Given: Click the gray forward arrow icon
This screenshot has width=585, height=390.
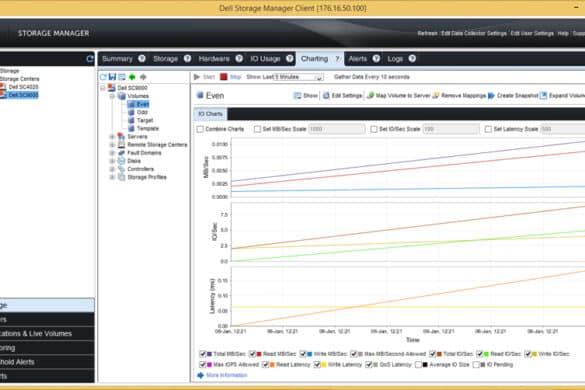Looking at the screenshot, I should point(143,77).
